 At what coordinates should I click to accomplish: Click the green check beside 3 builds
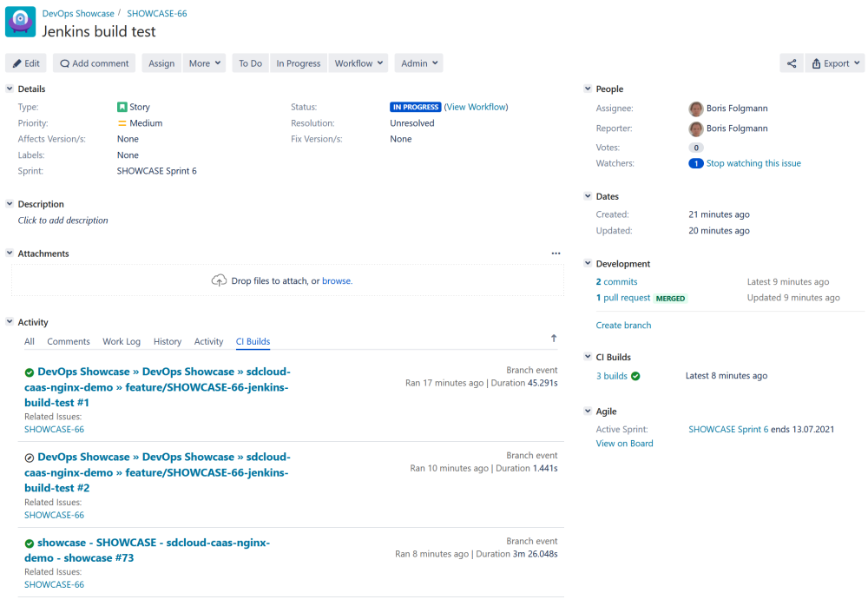635,376
